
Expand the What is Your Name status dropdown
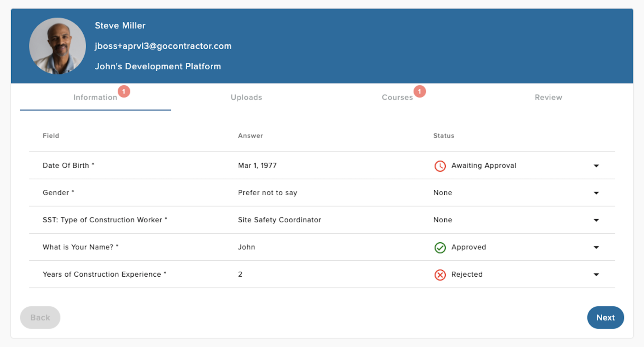596,247
